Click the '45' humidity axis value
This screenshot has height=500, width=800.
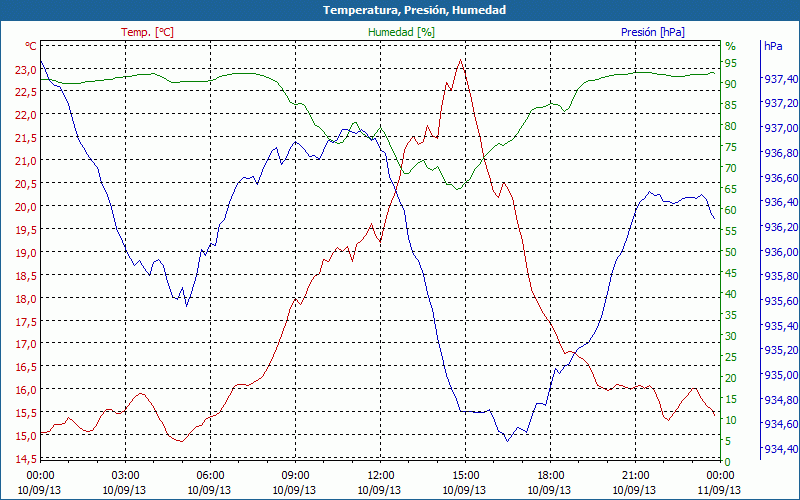(x=731, y=273)
